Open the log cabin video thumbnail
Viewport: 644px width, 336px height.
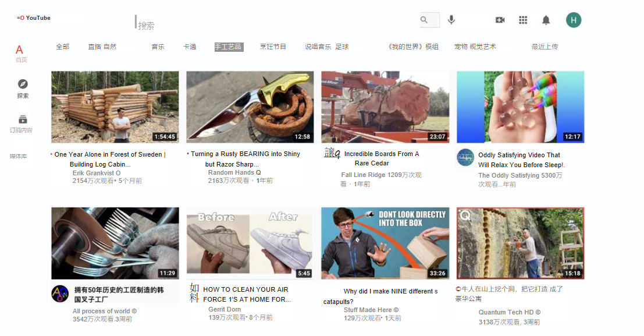click(115, 107)
